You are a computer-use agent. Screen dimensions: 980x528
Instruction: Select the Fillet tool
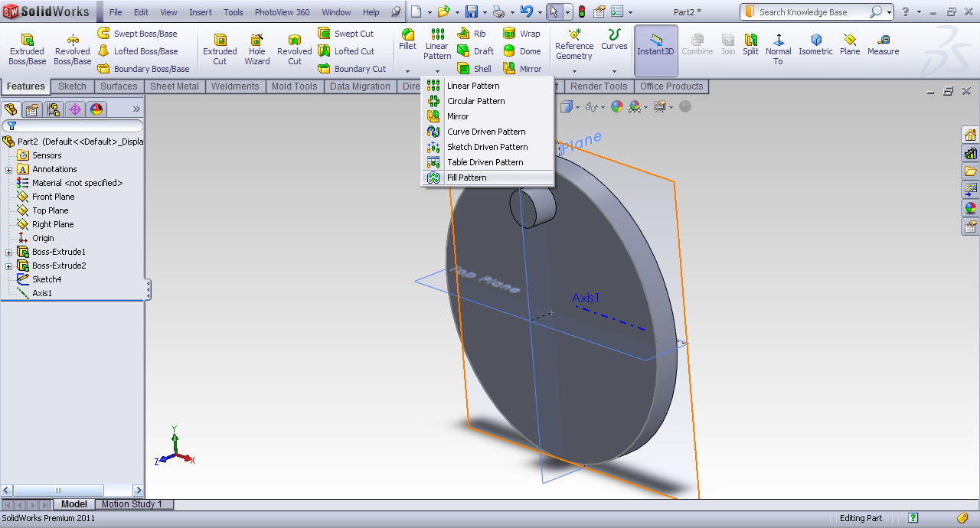click(408, 40)
